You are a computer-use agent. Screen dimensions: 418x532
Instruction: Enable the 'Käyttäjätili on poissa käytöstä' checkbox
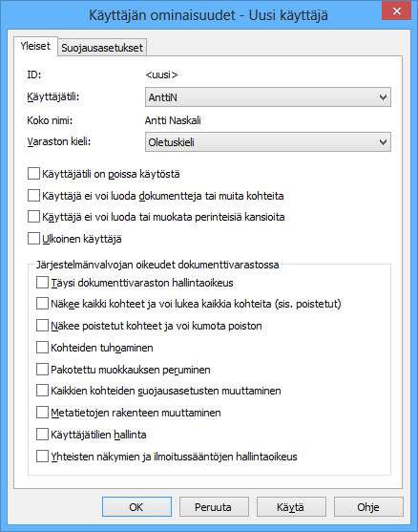coord(33,174)
